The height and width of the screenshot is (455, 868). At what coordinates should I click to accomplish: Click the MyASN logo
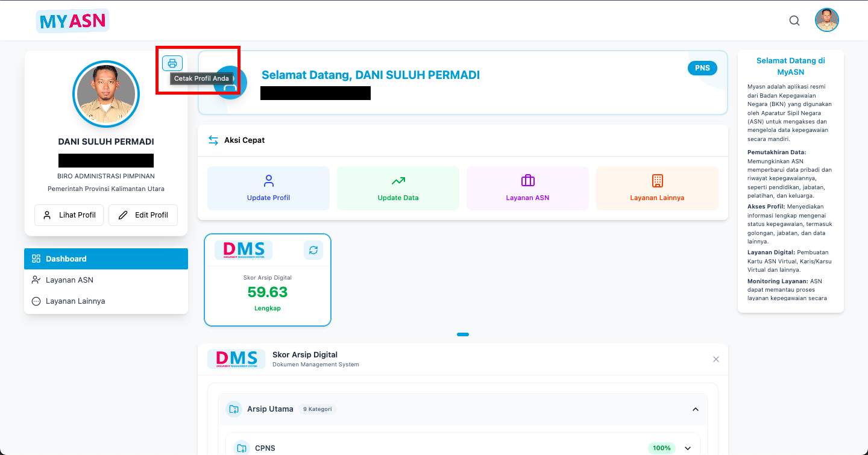(x=72, y=21)
